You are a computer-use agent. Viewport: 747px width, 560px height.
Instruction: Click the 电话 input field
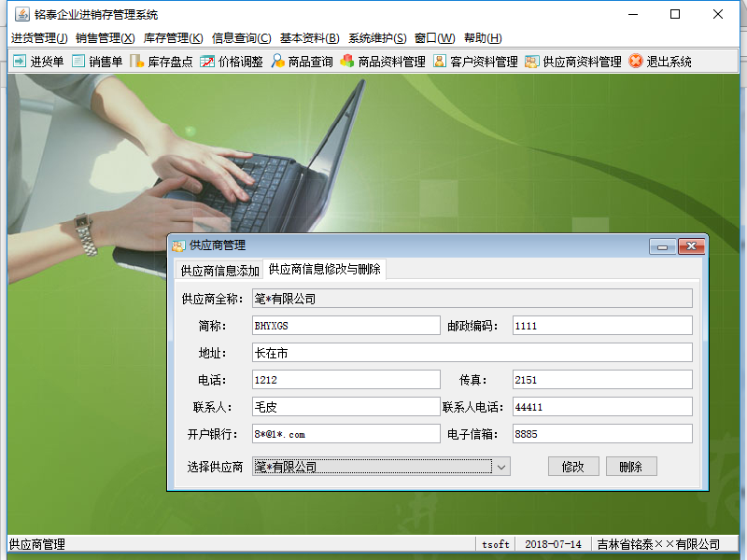coord(346,380)
